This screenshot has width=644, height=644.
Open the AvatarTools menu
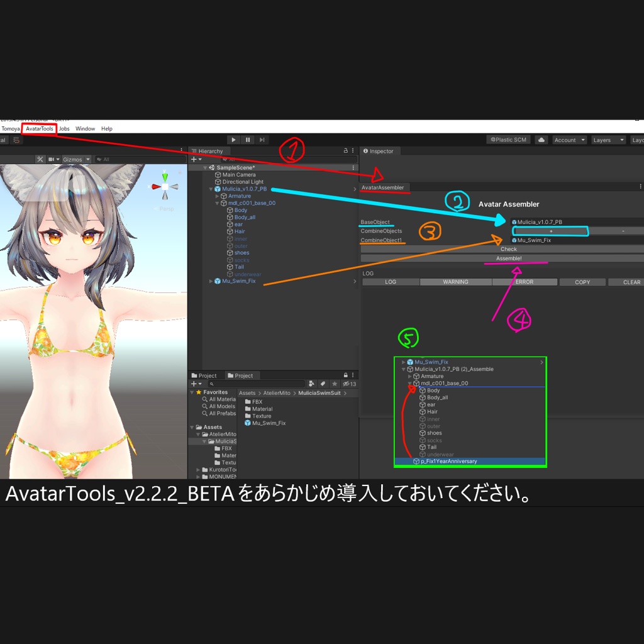[40, 128]
